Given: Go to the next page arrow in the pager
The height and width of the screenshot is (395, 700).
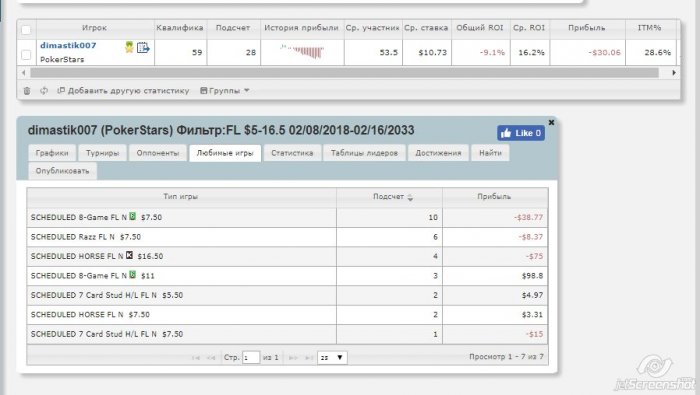Looking at the screenshot, I should [x=293, y=358].
